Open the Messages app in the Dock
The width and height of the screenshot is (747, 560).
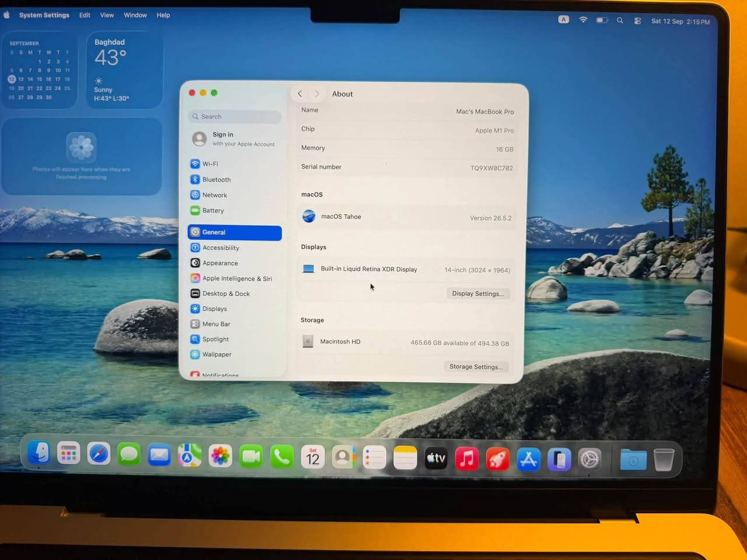click(129, 454)
